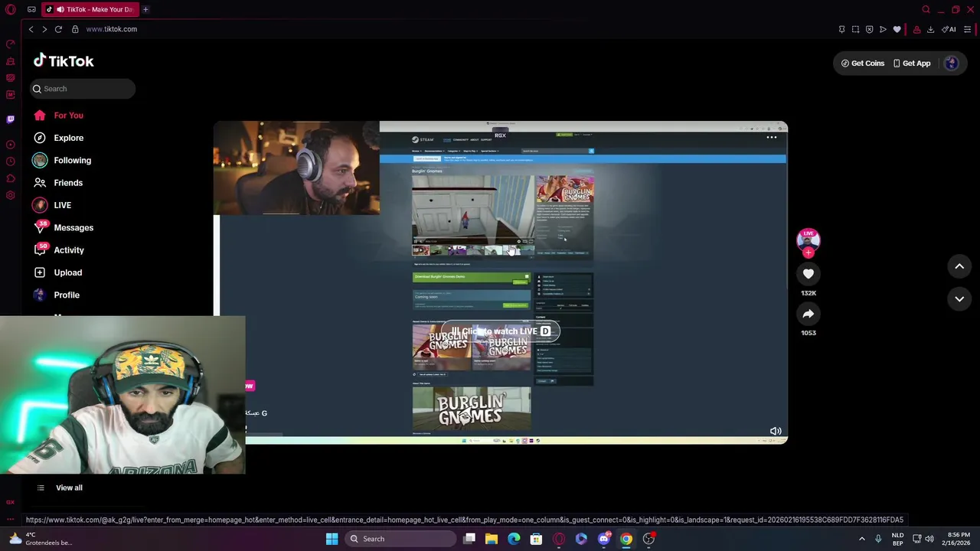Open the browser downloads icon
This screenshot has height=551, width=980.
click(x=930, y=29)
